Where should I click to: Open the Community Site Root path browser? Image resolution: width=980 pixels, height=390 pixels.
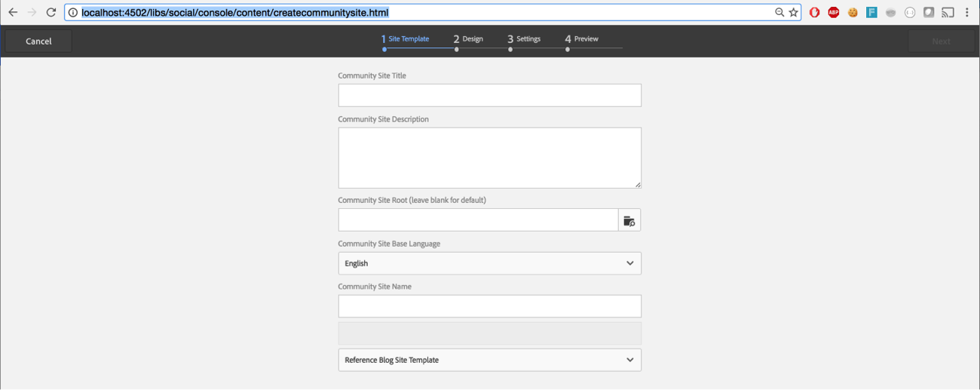629,220
